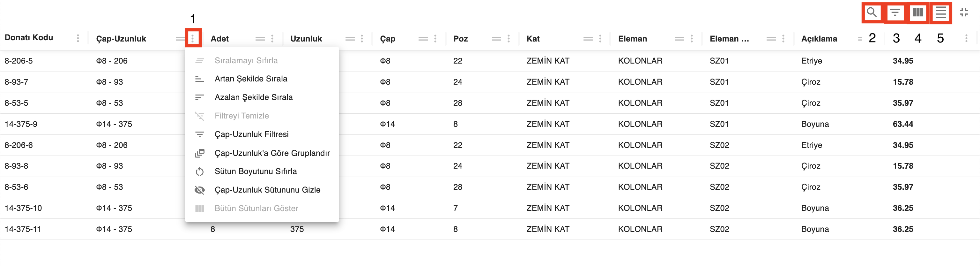
Task: Toggle the row density icon
Action: [940, 12]
